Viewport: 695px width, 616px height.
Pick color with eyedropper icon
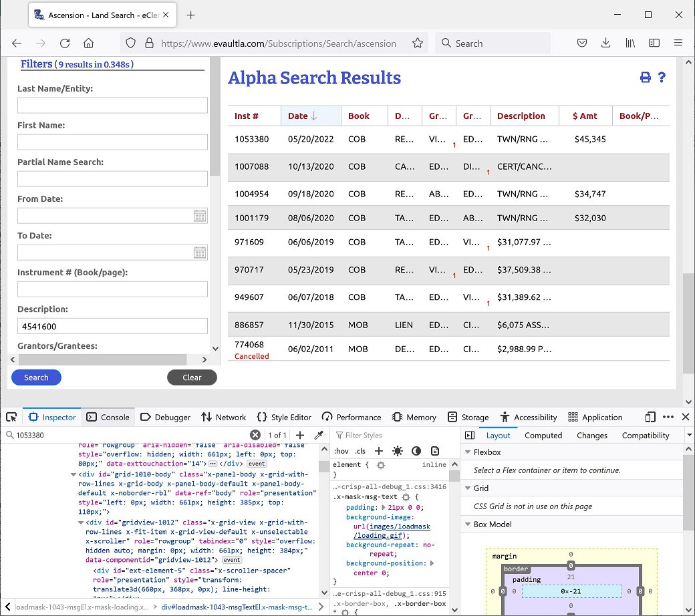319,435
